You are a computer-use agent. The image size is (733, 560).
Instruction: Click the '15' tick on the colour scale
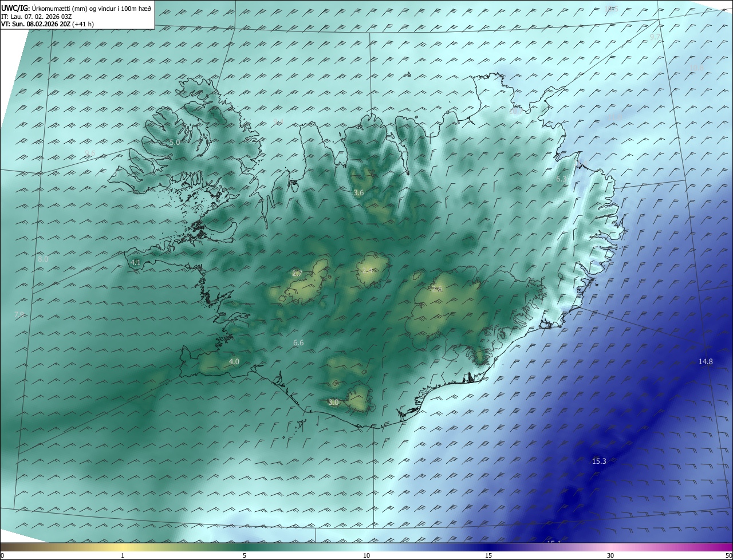(488, 556)
